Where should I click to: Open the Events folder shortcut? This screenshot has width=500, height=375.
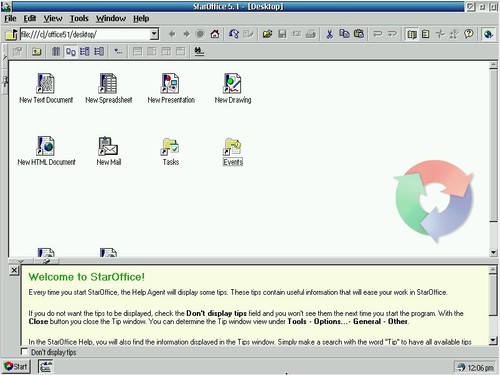click(x=233, y=151)
